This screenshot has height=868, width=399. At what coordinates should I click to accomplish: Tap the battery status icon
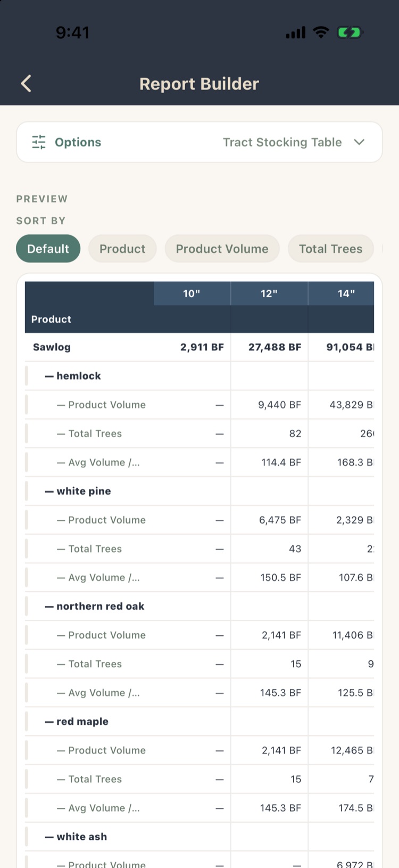pyautogui.click(x=350, y=32)
